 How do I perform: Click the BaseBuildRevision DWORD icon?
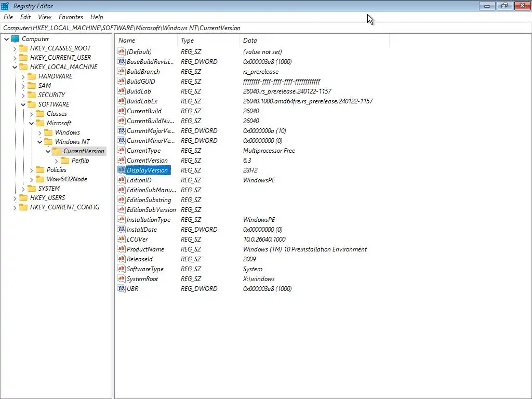click(x=122, y=61)
